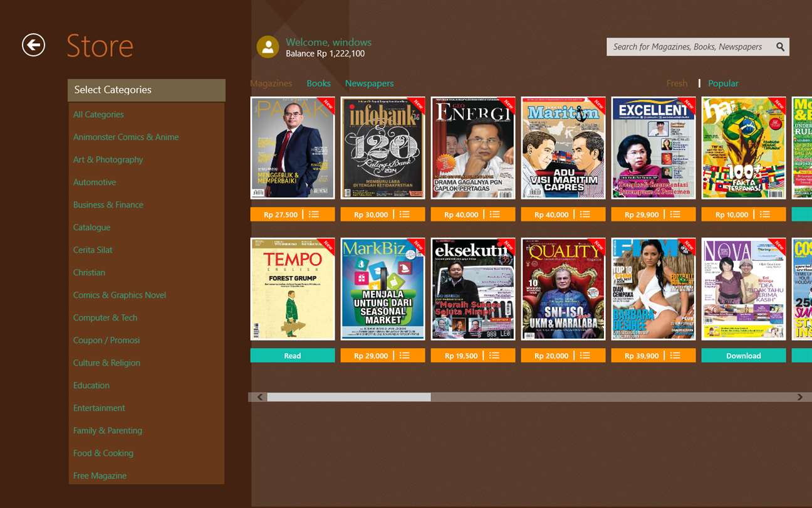Select Computer & Tech category

point(105,318)
